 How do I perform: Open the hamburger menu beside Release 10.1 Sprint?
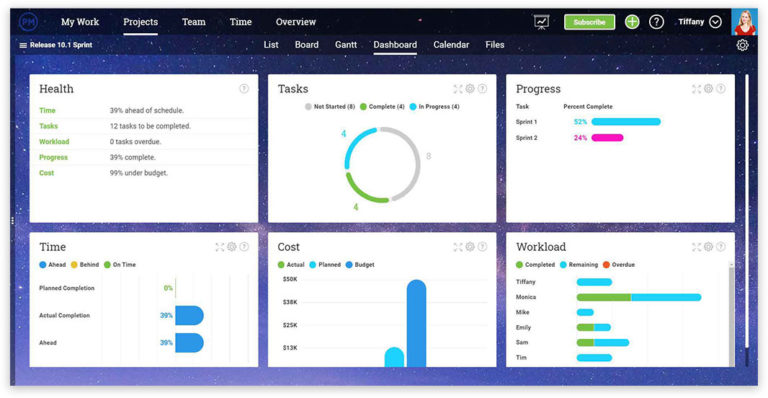23,45
